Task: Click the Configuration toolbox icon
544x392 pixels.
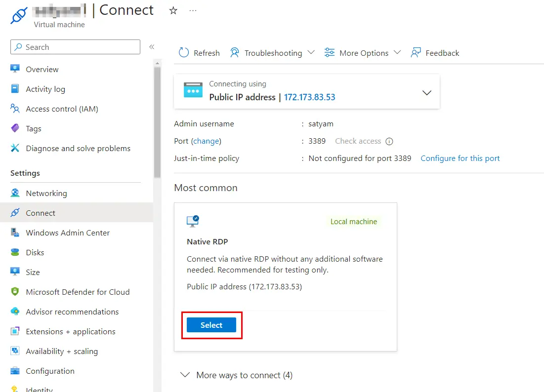Action: click(x=15, y=370)
